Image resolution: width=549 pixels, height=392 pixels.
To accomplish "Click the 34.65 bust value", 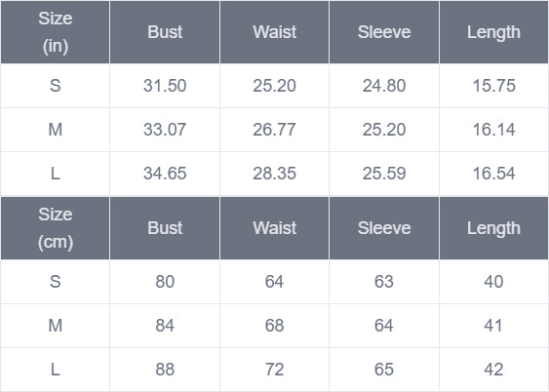I will pos(165,174).
